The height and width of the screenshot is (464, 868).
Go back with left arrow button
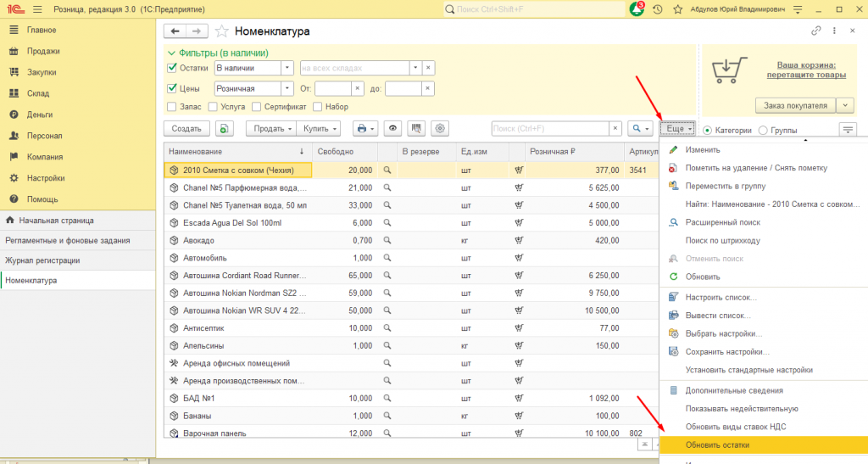tap(175, 31)
